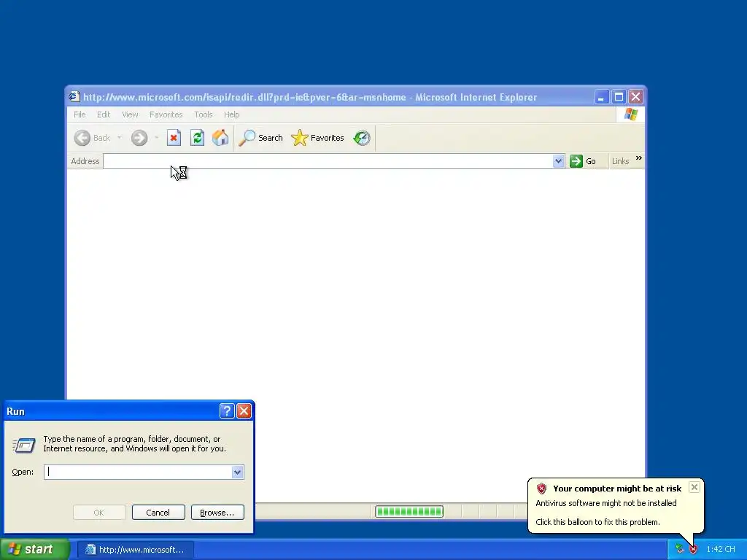Viewport: 747px width, 560px height.
Task: Maximize the Internet Explorer window
Action: pos(619,97)
